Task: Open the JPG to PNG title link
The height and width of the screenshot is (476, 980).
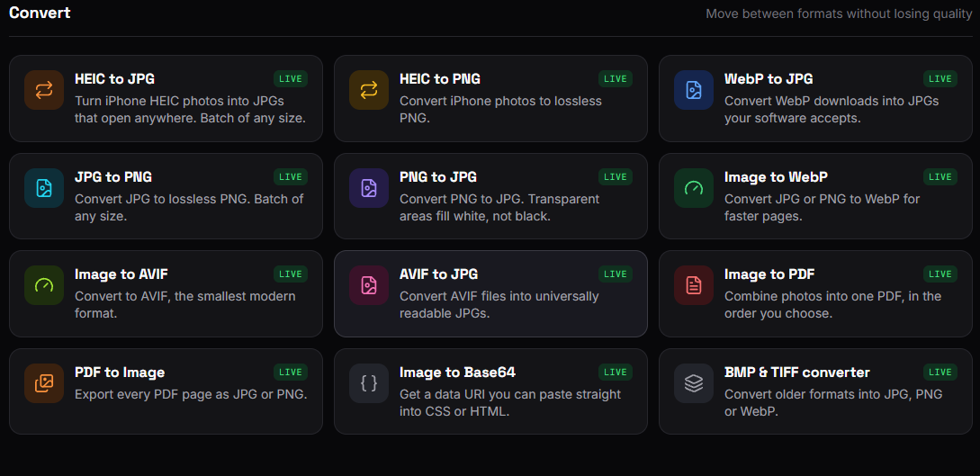Action: 113,176
